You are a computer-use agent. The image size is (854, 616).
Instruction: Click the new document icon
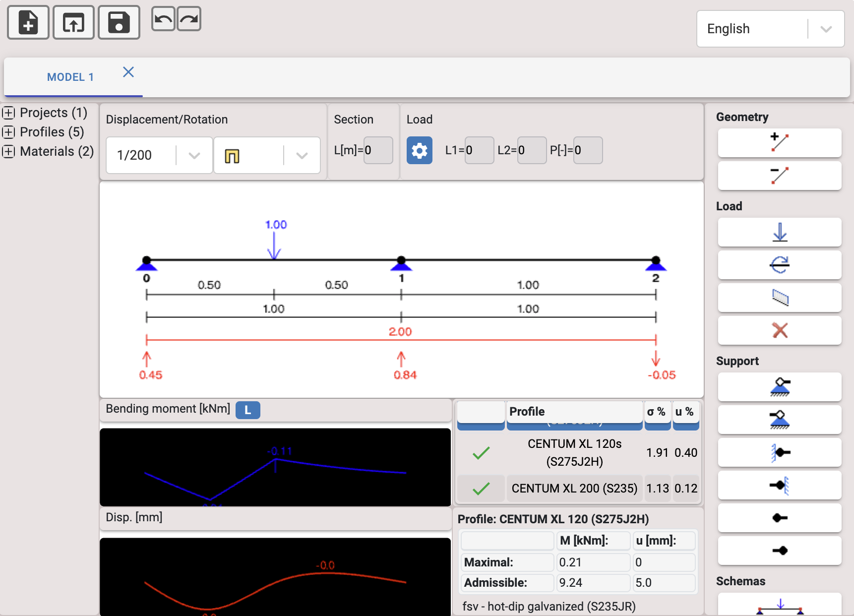(28, 22)
